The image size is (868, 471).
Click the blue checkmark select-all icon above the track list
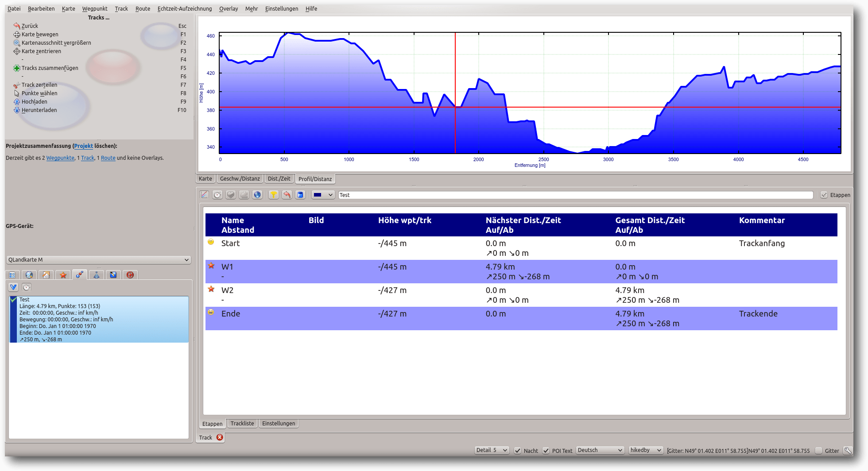point(13,287)
